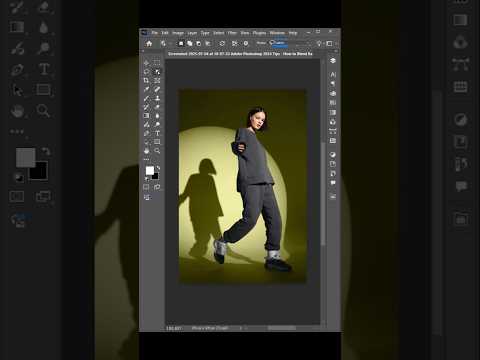The image size is (480, 360).
Task: Open the Adjustments half-circle panel icon
Action: 333,154
